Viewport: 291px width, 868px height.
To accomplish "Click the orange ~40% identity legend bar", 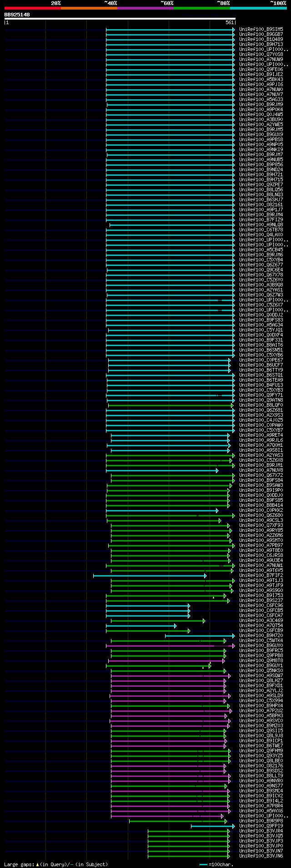I will pyautogui.click(x=89, y=8).
